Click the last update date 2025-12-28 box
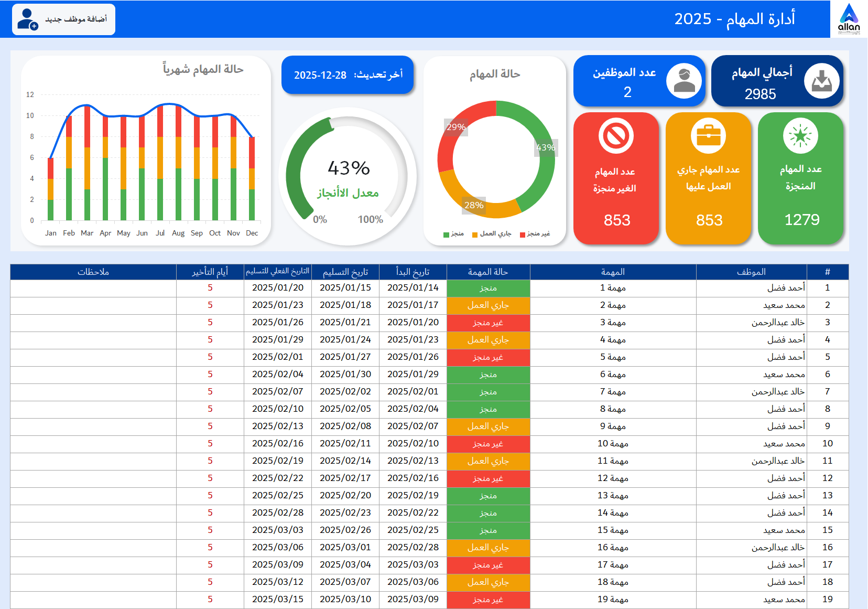 pos(348,75)
